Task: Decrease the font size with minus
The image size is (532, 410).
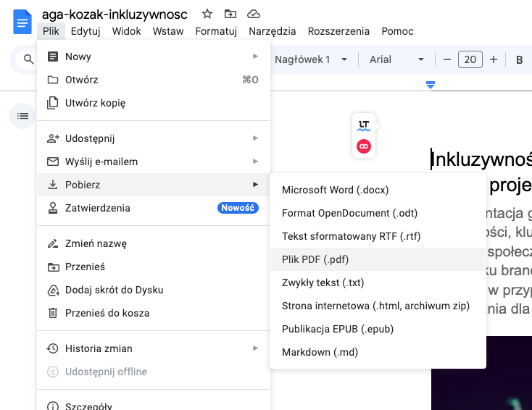Action: tap(447, 60)
